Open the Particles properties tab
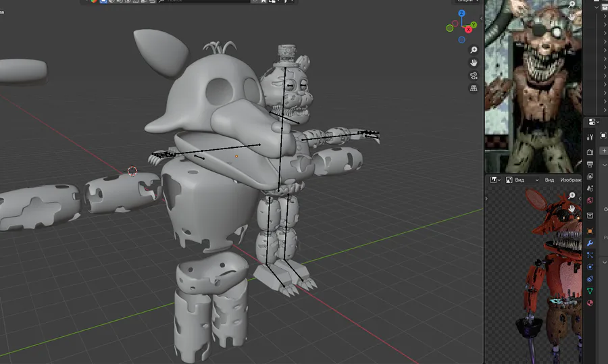The height and width of the screenshot is (364, 608). coord(590,255)
